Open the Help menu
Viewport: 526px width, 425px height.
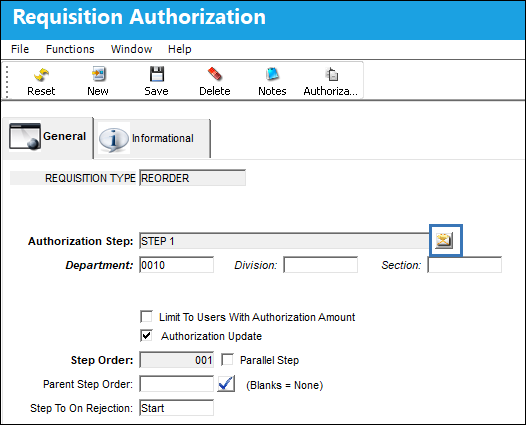click(x=179, y=49)
